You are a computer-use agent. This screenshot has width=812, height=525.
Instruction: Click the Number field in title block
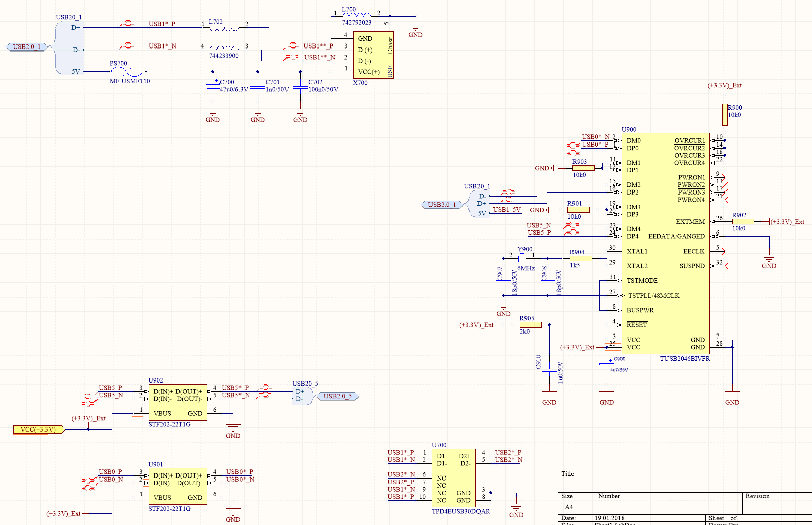tap(668, 503)
